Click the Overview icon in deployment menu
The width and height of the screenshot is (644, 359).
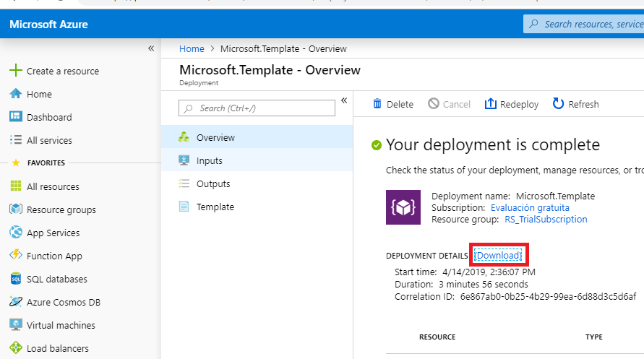pyautogui.click(x=184, y=137)
